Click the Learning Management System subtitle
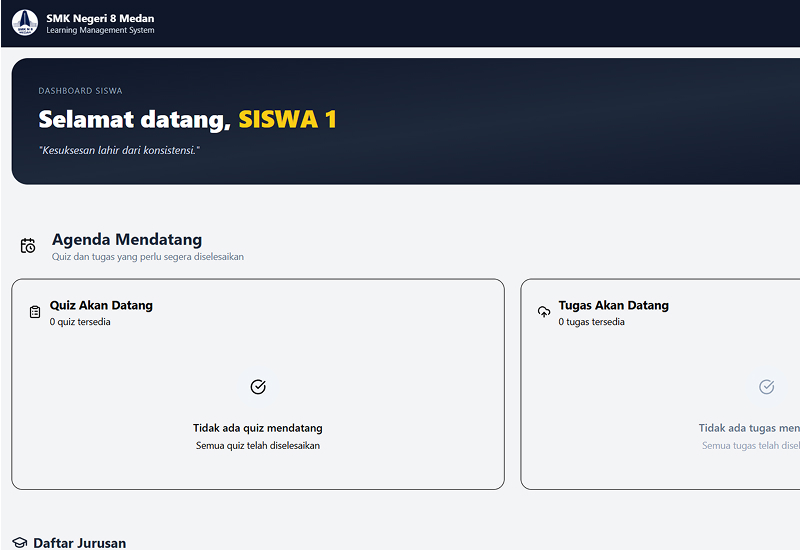The height and width of the screenshot is (550, 800). click(x=100, y=30)
